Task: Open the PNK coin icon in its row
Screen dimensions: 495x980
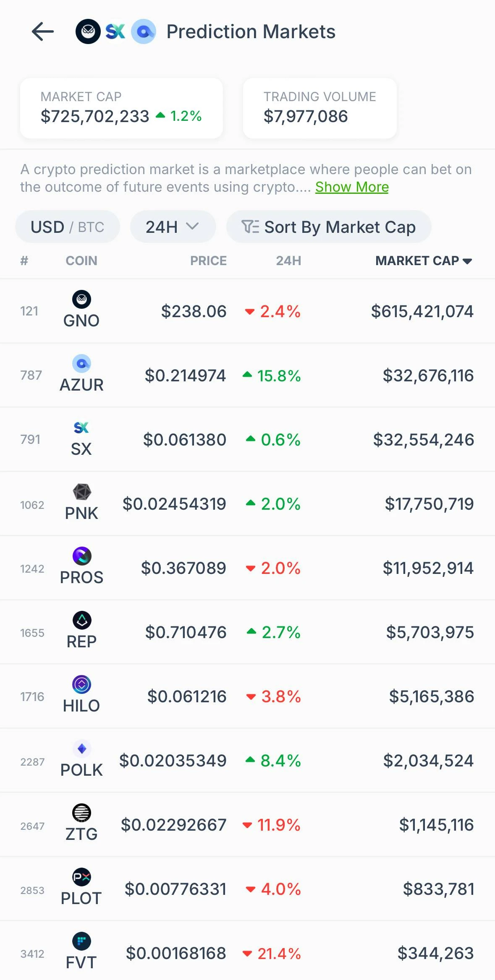Action: [x=81, y=492]
